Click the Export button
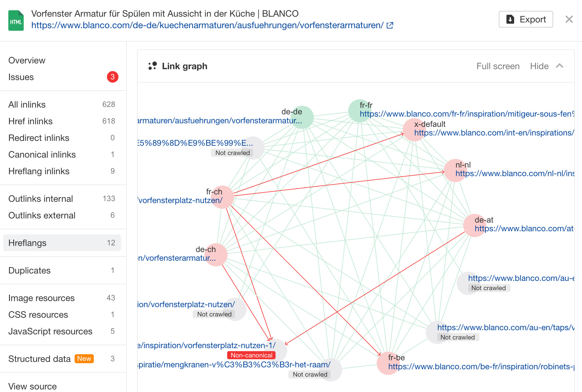Image resolution: width=582 pixels, height=392 pixels. pyautogui.click(x=526, y=19)
